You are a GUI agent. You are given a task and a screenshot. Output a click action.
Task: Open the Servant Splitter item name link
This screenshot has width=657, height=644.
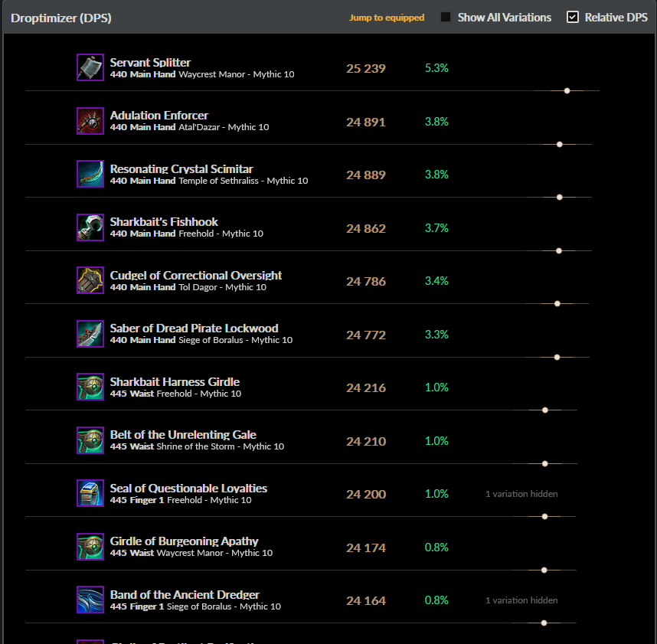150,63
